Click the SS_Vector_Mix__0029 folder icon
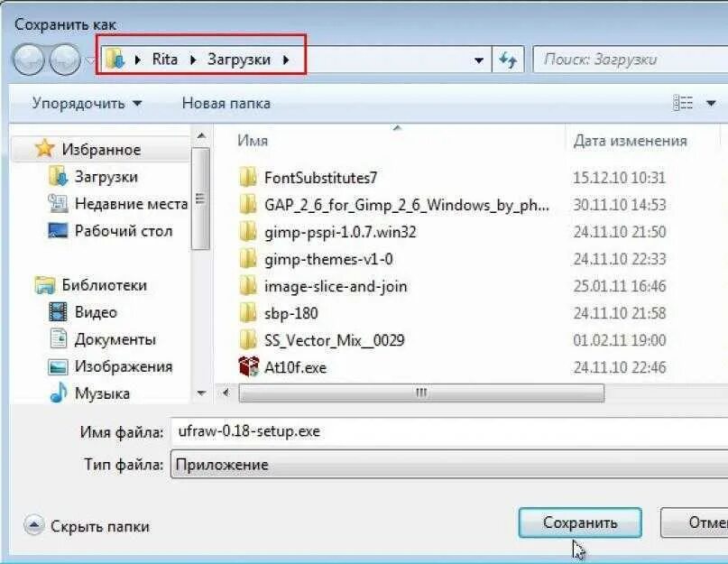728x564 pixels. tap(248, 339)
